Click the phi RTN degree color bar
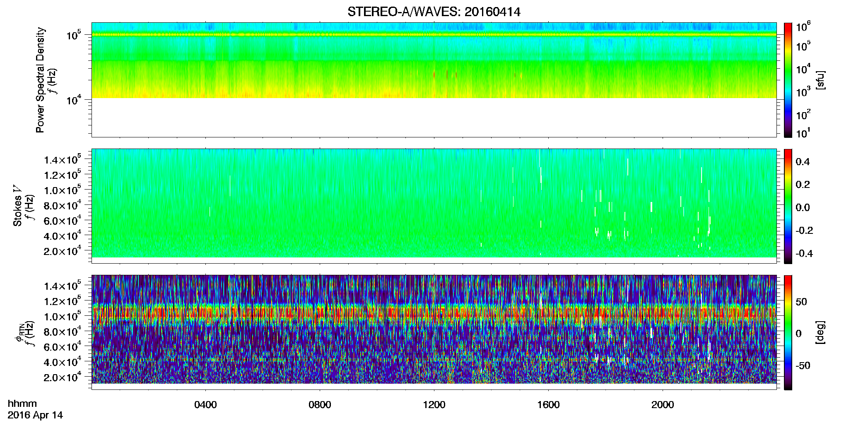 pos(788,332)
